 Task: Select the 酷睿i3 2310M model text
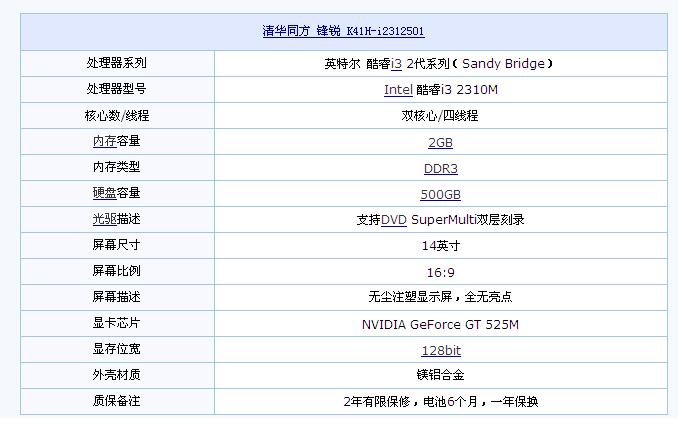[457, 90]
